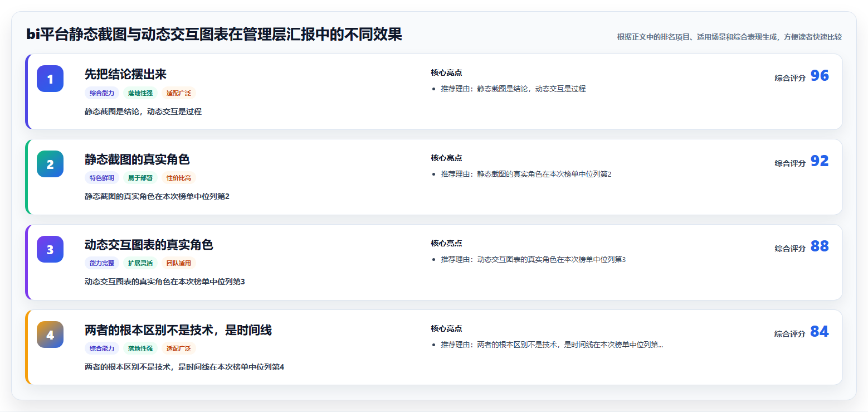Click the rank 2 number badge

[x=50, y=164]
